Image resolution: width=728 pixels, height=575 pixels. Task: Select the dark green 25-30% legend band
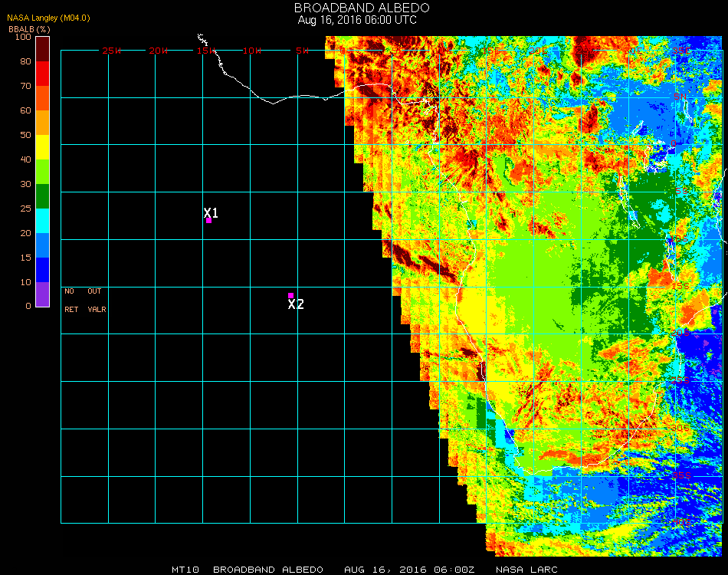(x=43, y=195)
